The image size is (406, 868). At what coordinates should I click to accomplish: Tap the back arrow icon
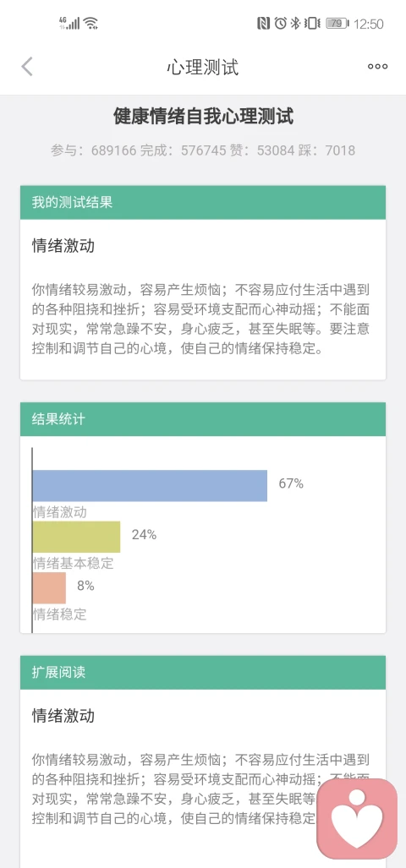(x=27, y=67)
